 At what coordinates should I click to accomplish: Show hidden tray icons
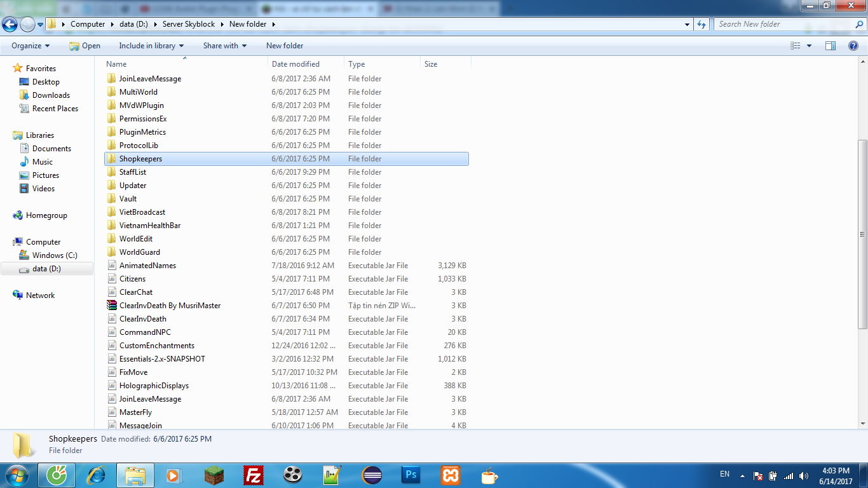tap(742, 475)
